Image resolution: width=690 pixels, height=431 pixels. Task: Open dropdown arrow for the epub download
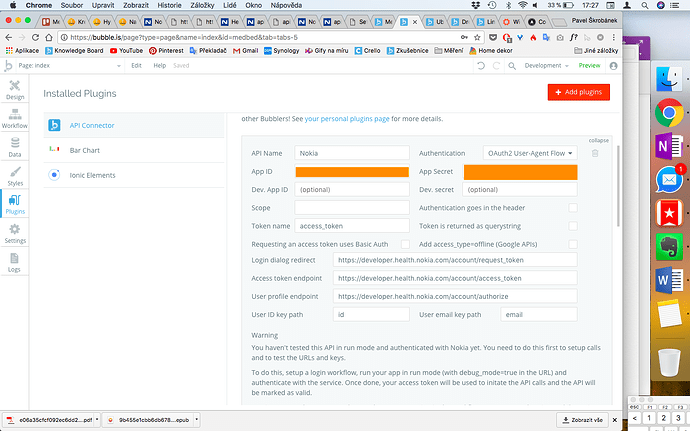(196, 420)
